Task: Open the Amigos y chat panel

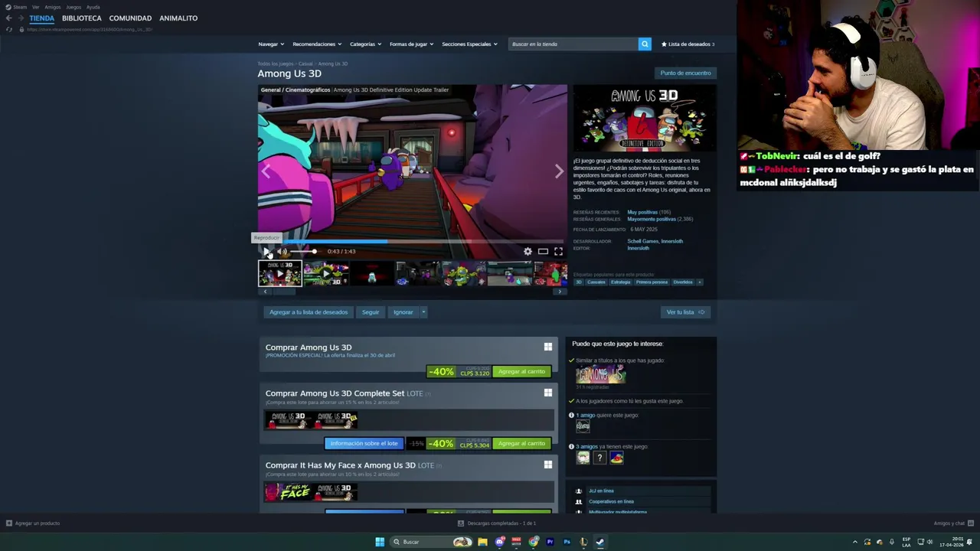Action: tap(952, 523)
